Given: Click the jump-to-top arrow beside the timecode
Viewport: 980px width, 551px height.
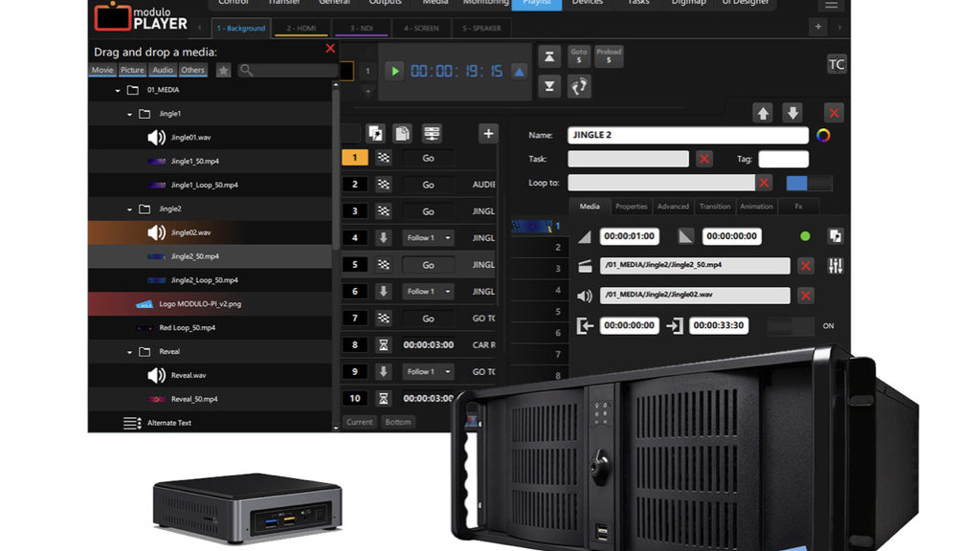Looking at the screenshot, I should click(x=548, y=55).
